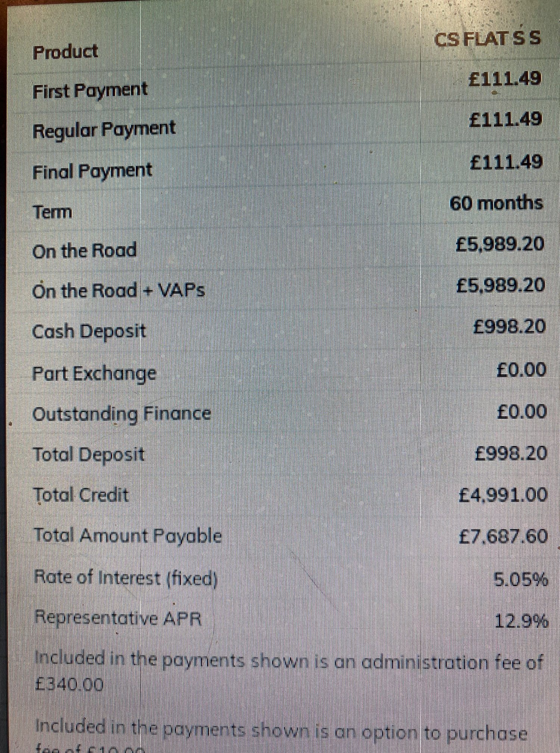560x753 pixels.
Task: Click the First Payment amount £111.49
Action: click(505, 78)
